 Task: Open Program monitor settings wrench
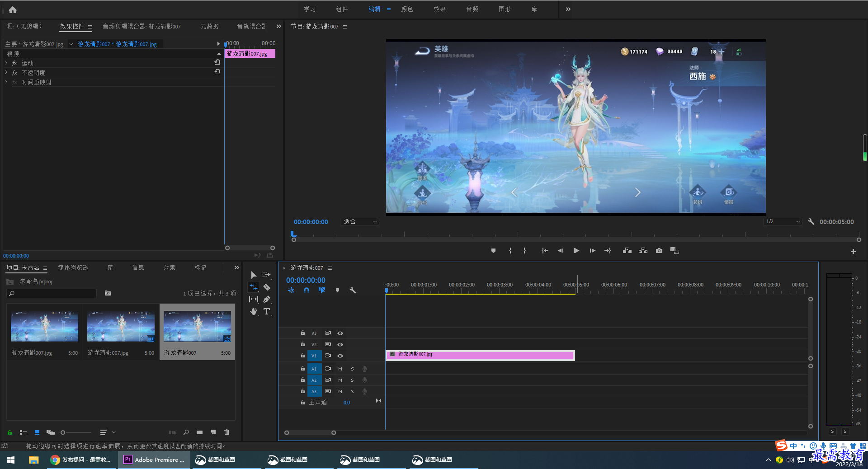(x=811, y=222)
